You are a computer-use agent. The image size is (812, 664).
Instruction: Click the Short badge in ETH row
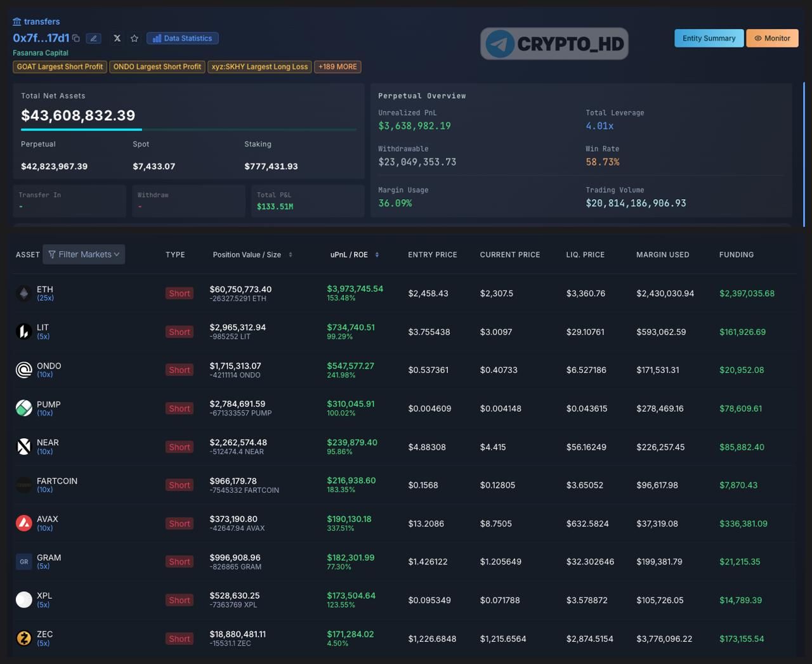coord(180,293)
